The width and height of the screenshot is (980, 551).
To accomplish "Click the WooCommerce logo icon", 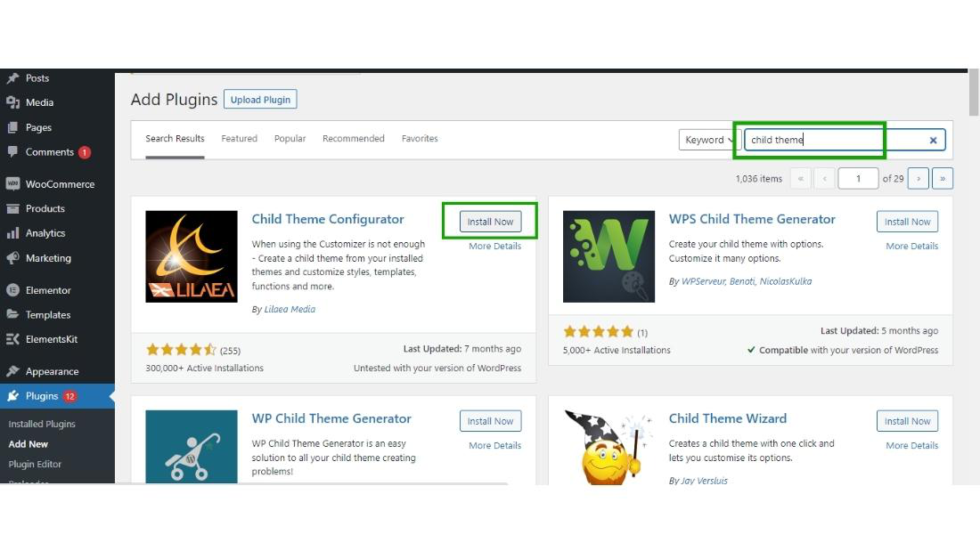I will click(12, 184).
